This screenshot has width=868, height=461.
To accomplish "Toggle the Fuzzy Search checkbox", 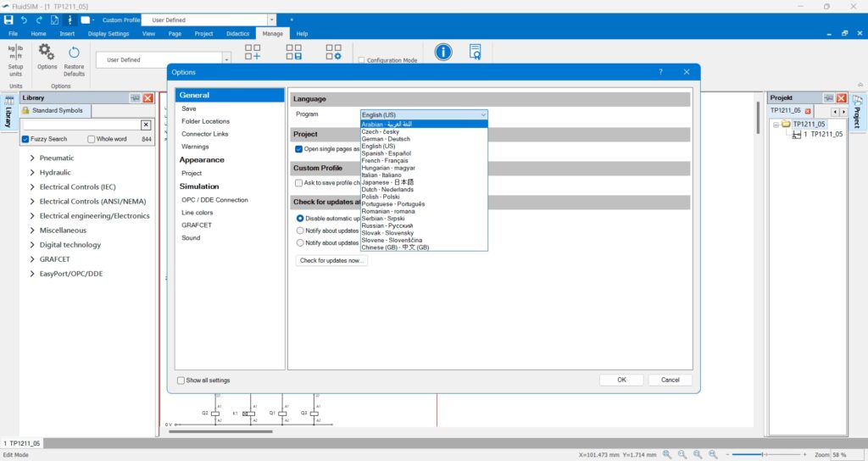I will tap(25, 139).
